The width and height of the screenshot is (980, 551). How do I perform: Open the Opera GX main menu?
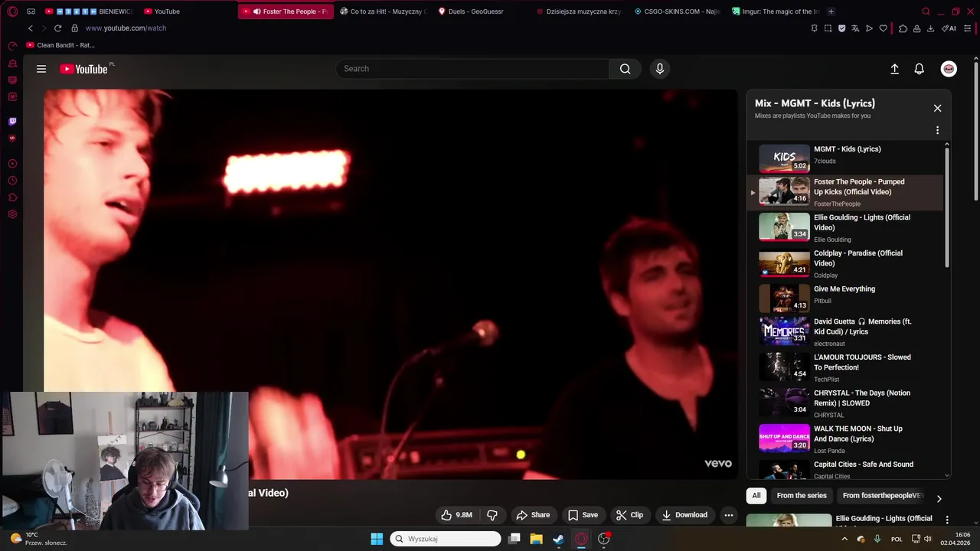[x=12, y=11]
